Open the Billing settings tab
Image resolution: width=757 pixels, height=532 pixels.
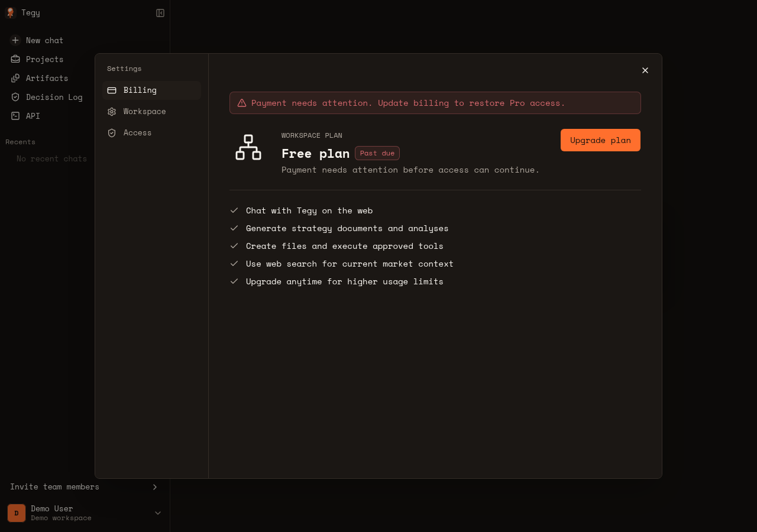(152, 90)
